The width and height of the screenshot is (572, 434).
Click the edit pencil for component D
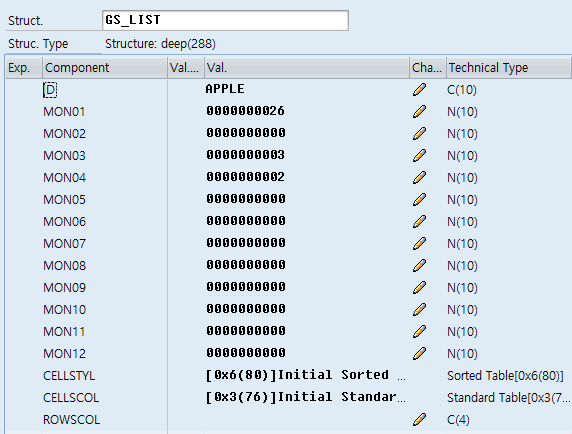(420, 89)
